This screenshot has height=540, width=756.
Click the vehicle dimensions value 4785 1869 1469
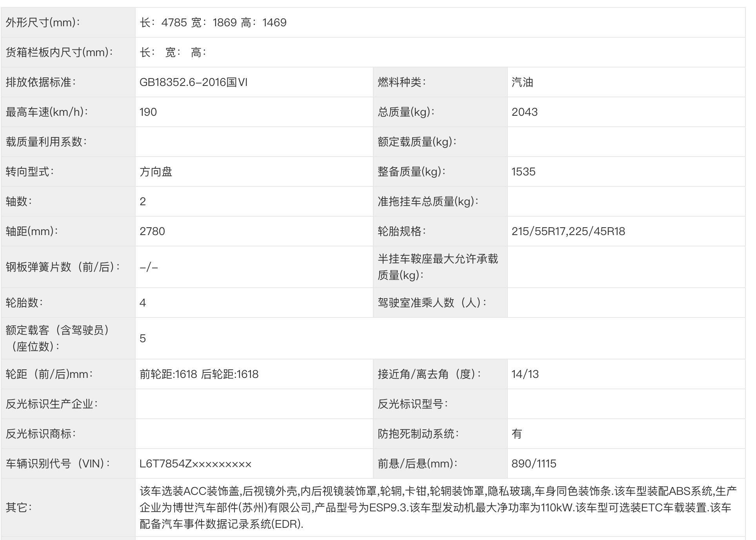(213, 22)
